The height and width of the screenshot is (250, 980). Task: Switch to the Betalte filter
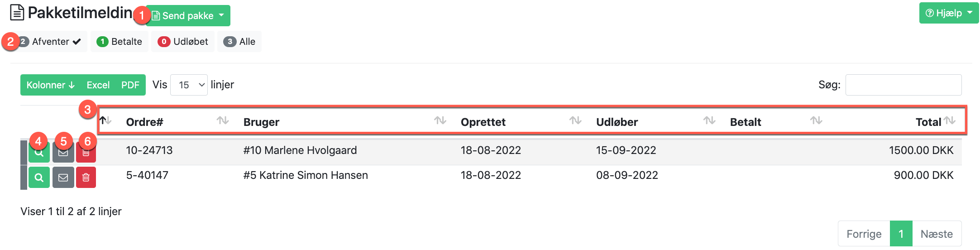(x=120, y=42)
